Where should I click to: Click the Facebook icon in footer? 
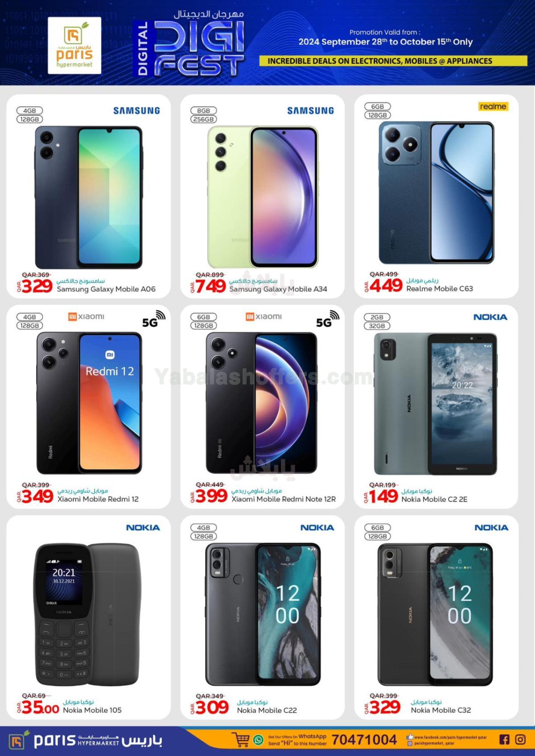pos(504,740)
